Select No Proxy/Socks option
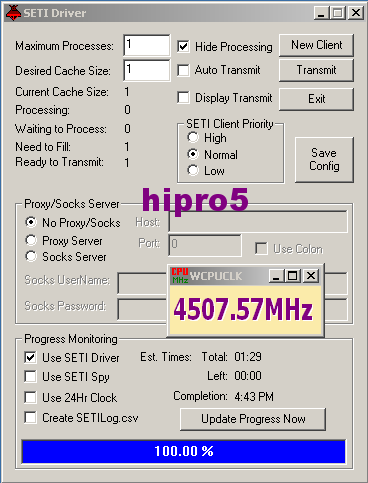This screenshot has height=483, width=368. [x=31, y=222]
